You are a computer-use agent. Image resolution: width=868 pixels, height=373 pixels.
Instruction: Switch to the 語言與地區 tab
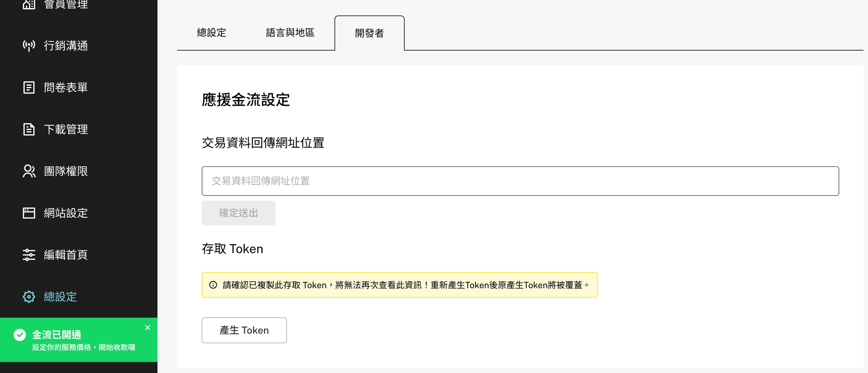290,33
